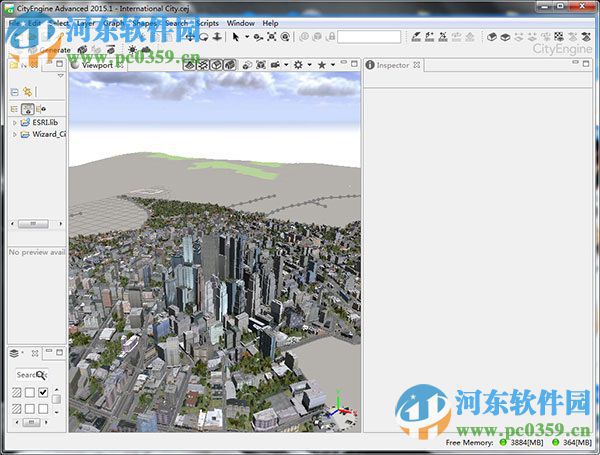Click the layers panel vertical scrollbar thumb
The width and height of the screenshot is (600, 455).
pyautogui.click(x=56, y=399)
